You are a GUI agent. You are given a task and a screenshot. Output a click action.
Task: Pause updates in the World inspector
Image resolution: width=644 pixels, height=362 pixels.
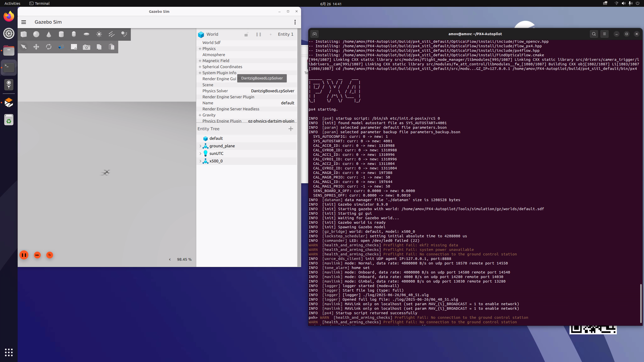(259, 34)
